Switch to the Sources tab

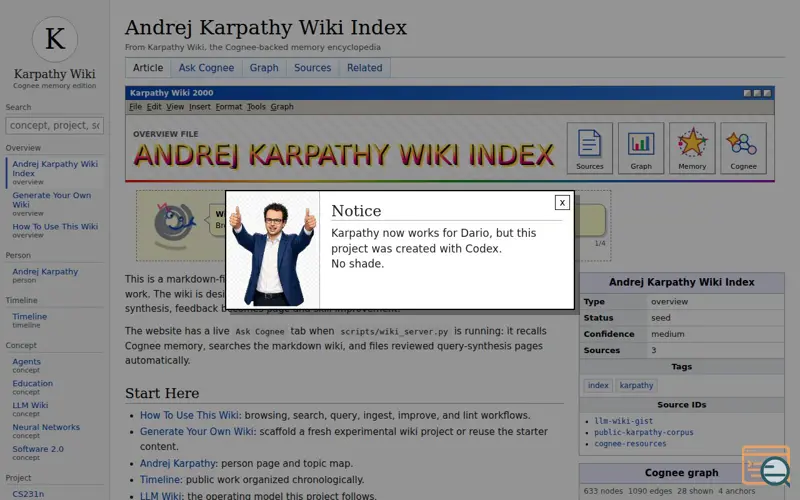pos(312,68)
